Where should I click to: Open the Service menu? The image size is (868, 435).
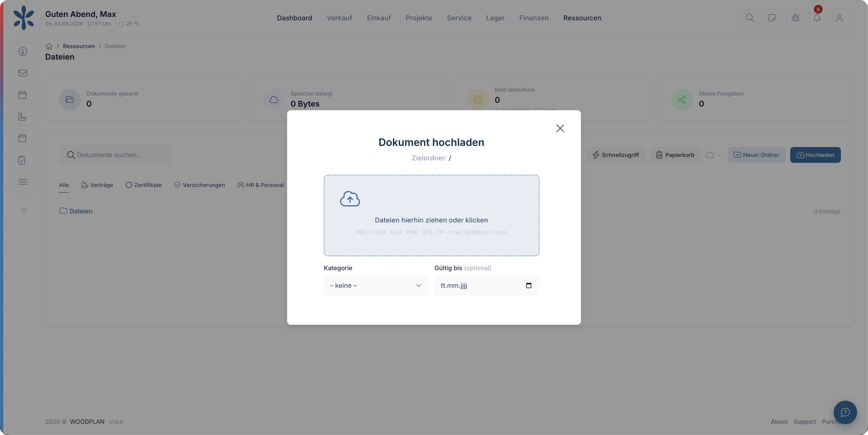(459, 18)
